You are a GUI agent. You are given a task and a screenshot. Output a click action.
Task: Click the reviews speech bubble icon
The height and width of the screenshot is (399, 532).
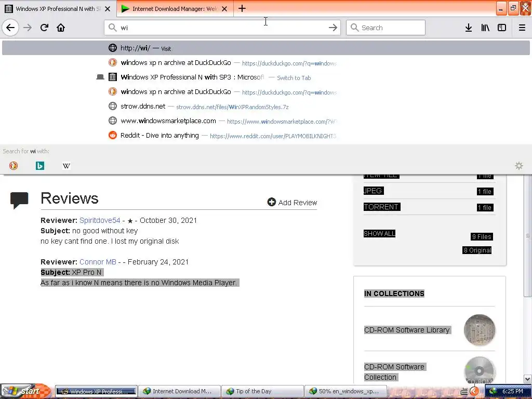[x=19, y=200]
